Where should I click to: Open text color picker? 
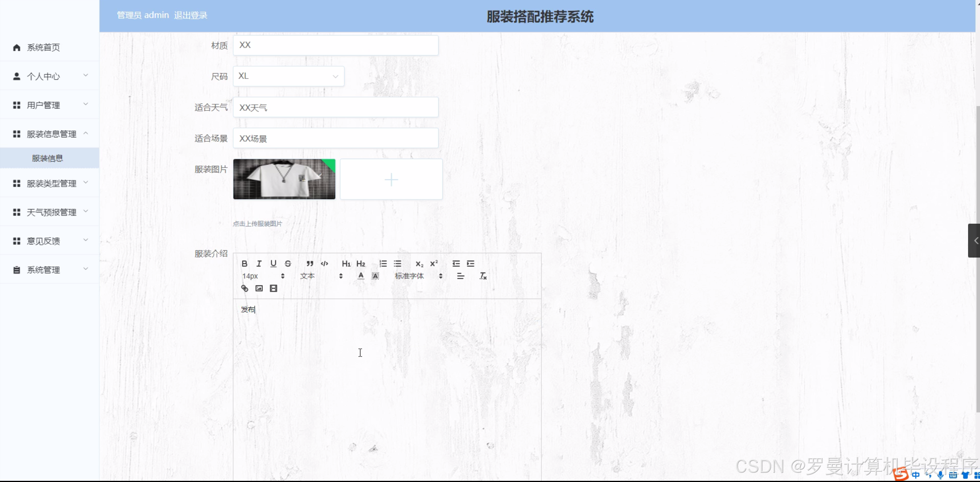361,276
